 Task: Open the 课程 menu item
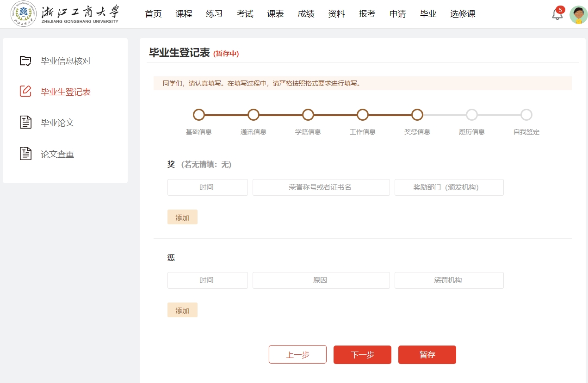pos(184,14)
